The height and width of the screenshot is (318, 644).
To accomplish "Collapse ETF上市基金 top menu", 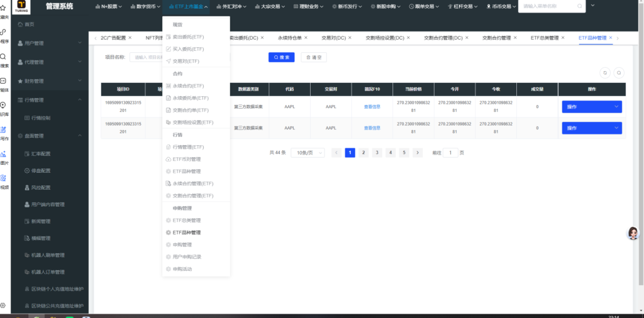I will [189, 6].
